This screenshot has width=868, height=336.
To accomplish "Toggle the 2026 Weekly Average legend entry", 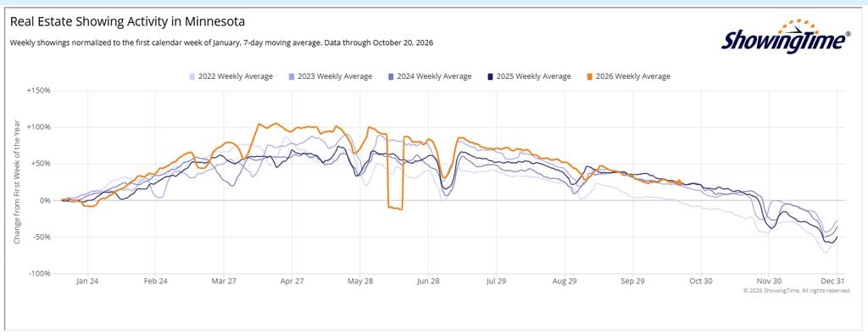I will (628, 76).
